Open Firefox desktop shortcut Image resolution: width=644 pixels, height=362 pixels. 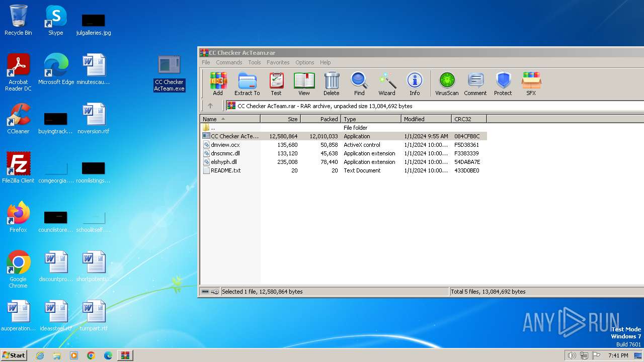coord(18,217)
